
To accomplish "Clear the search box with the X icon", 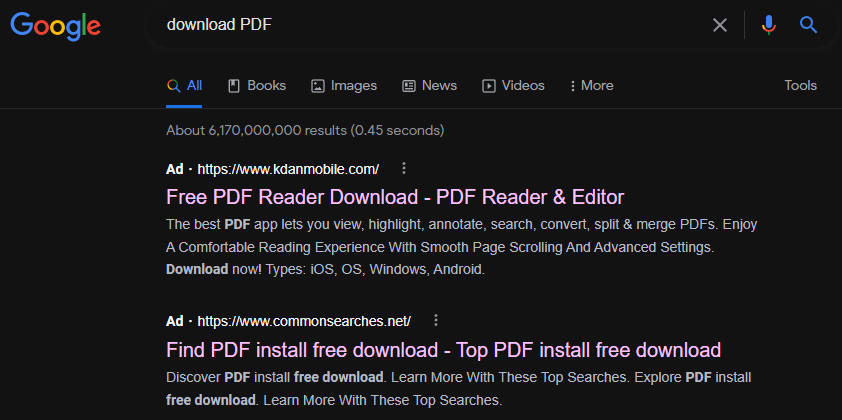I will pos(720,25).
